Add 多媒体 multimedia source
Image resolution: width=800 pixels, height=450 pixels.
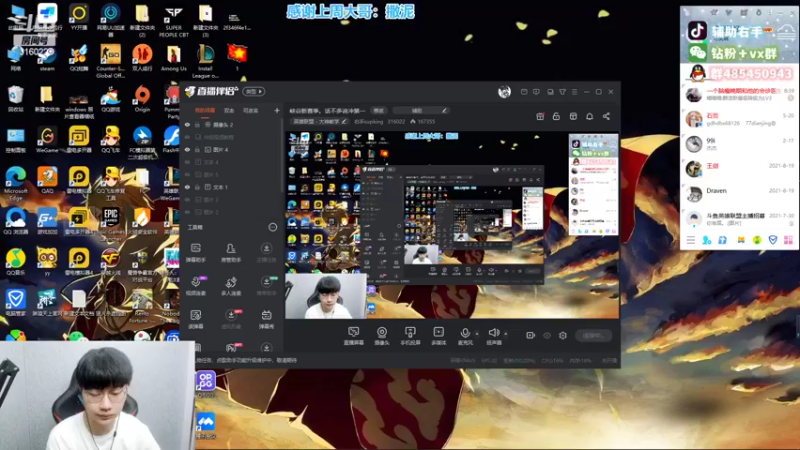tap(438, 336)
